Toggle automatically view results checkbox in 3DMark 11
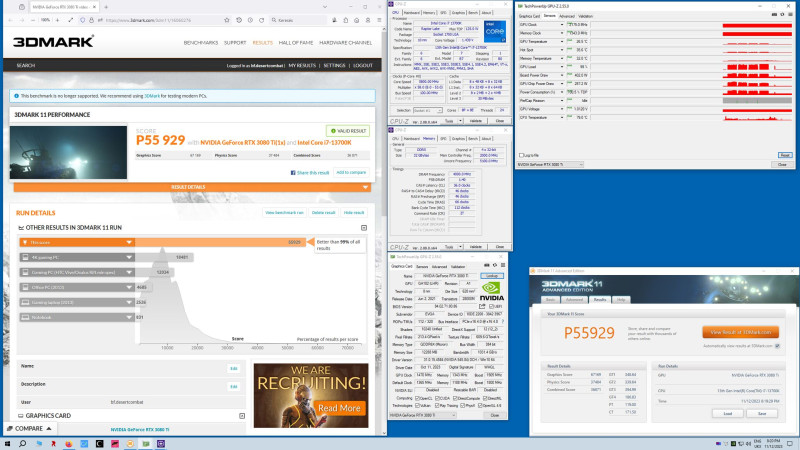The width and height of the screenshot is (800, 450). 778,346
